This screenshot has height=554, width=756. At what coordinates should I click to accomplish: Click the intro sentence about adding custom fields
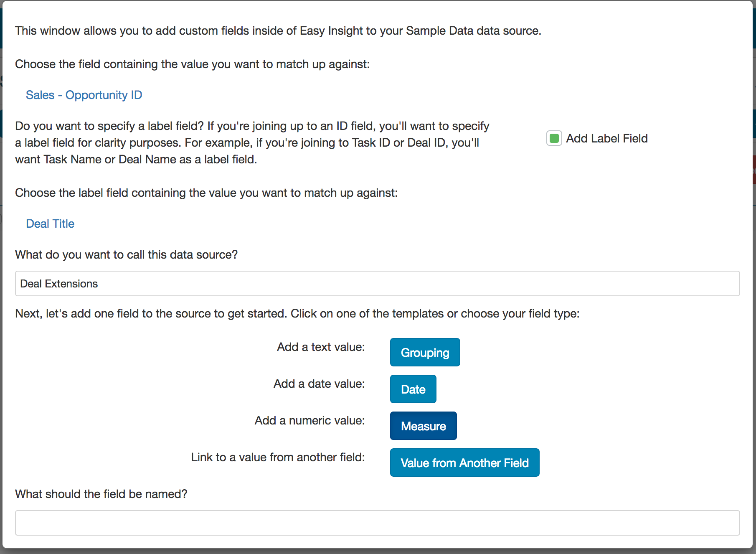pyautogui.click(x=278, y=31)
